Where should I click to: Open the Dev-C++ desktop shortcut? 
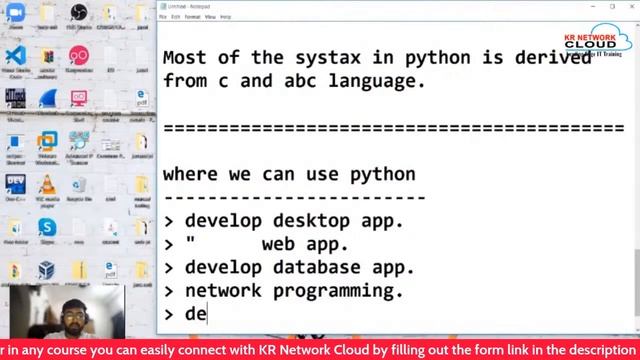pos(16,184)
